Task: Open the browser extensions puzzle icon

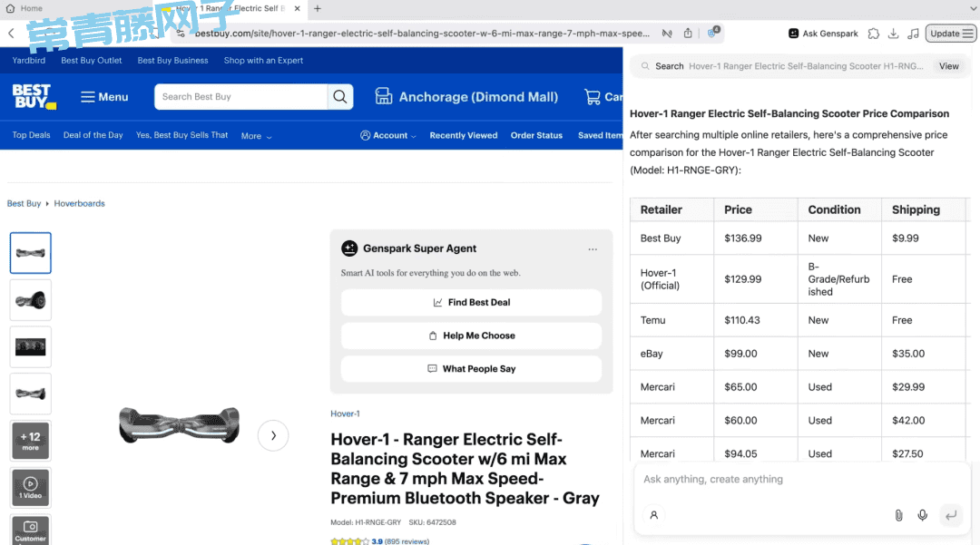Action: [873, 34]
